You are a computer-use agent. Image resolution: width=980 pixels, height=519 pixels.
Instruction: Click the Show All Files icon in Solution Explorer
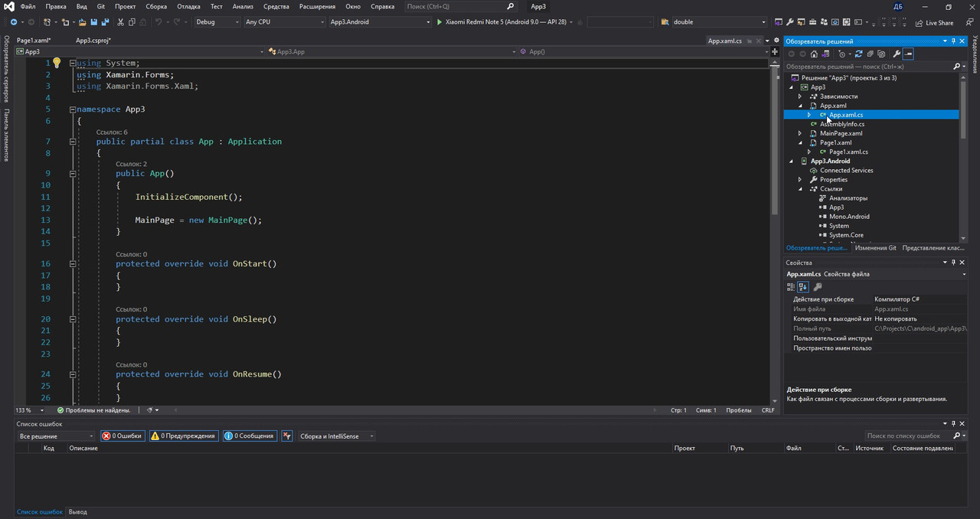(x=881, y=54)
